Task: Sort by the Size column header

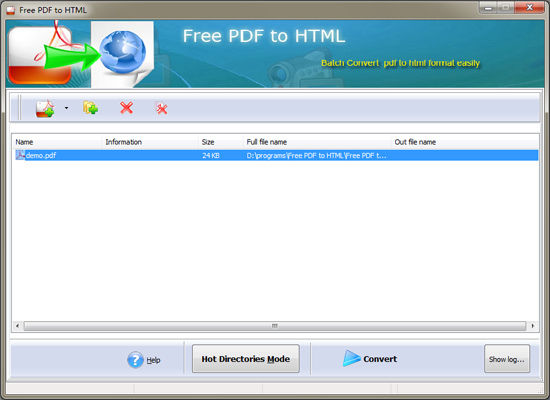Action: tap(208, 142)
